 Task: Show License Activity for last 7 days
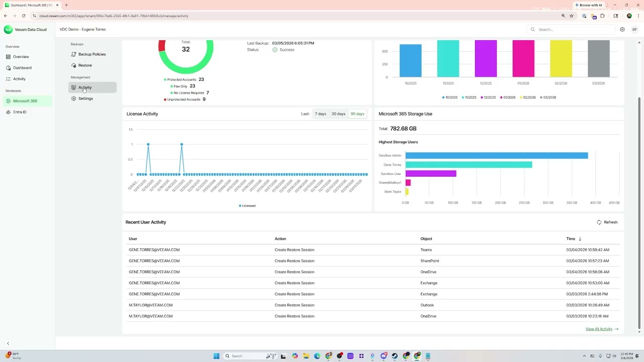[x=320, y=114]
